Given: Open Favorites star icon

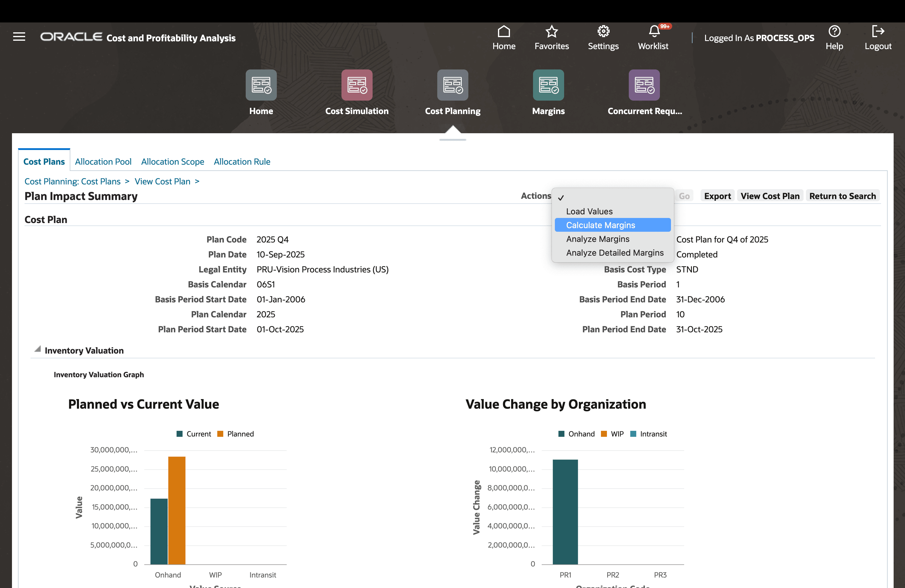Looking at the screenshot, I should (x=551, y=31).
